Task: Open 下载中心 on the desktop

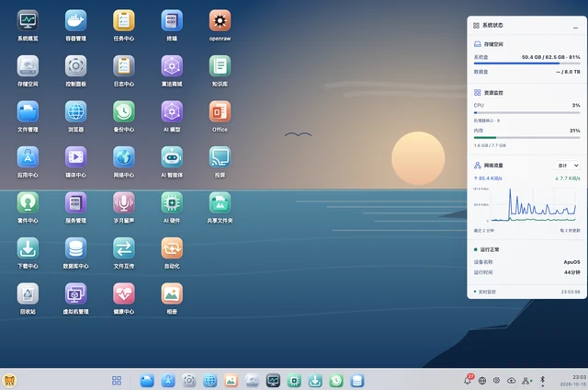Action: [28, 248]
